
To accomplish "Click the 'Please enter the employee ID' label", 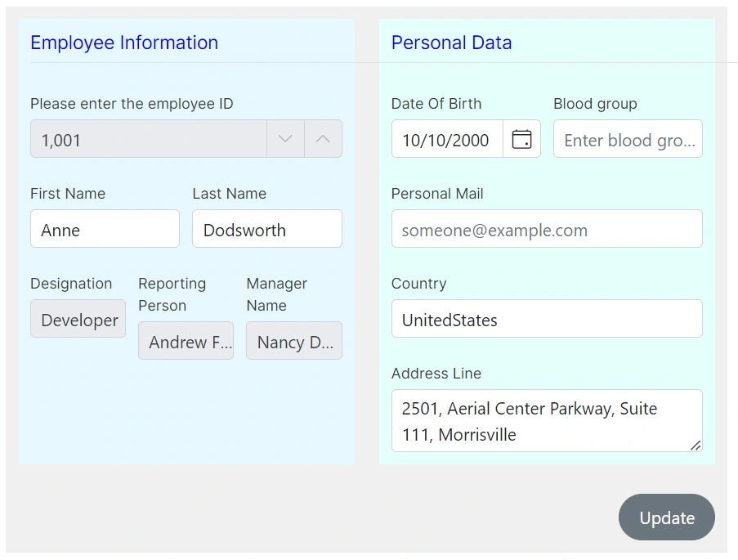I will coord(132,104).
